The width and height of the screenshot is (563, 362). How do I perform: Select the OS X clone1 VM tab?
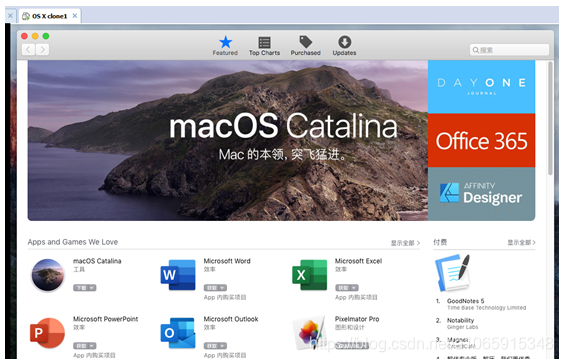point(50,16)
